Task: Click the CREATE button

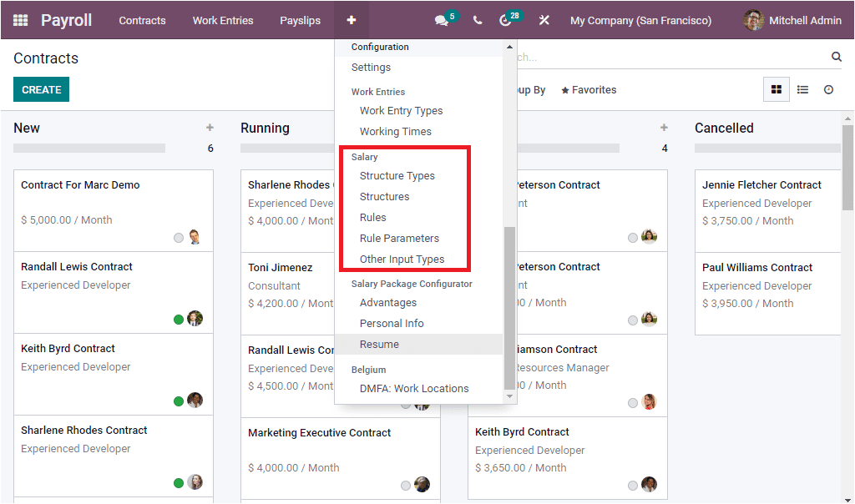Action: coord(41,88)
